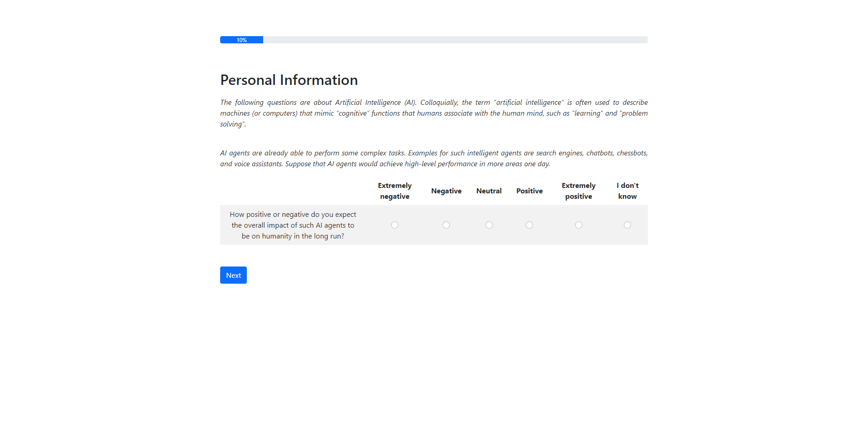Screen dimensions: 868x421
Task: Click the "Personal Information" heading
Action: [289, 80]
